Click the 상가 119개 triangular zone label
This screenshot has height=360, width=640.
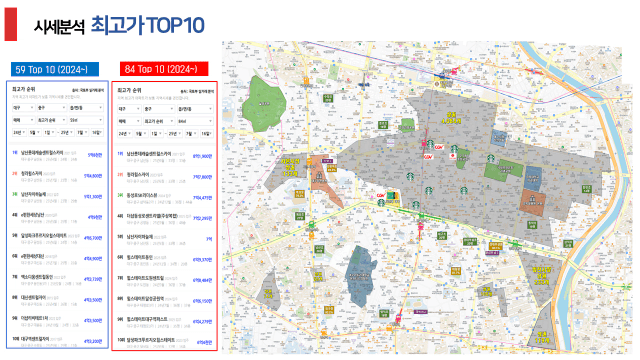543,337
